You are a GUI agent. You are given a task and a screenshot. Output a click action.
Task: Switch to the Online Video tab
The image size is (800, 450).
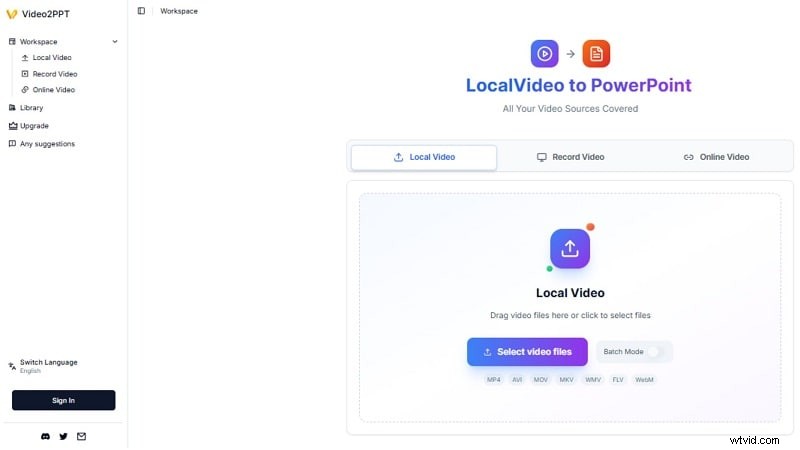point(716,157)
